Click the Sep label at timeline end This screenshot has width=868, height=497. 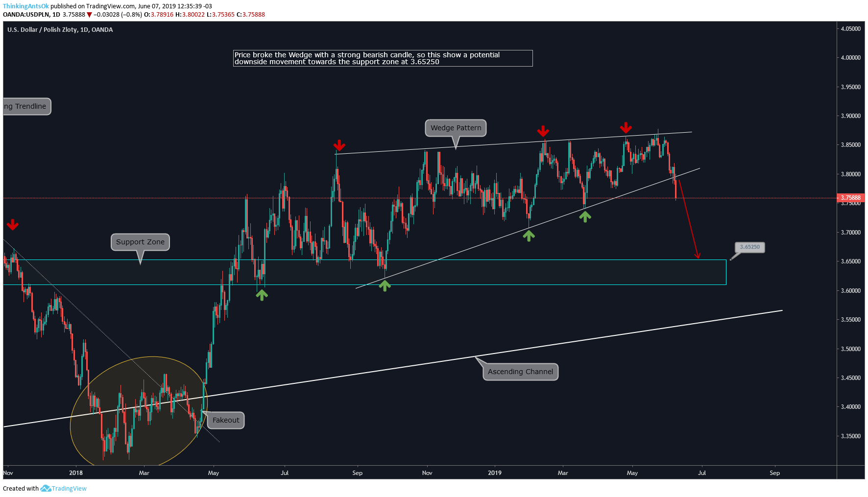tap(774, 473)
